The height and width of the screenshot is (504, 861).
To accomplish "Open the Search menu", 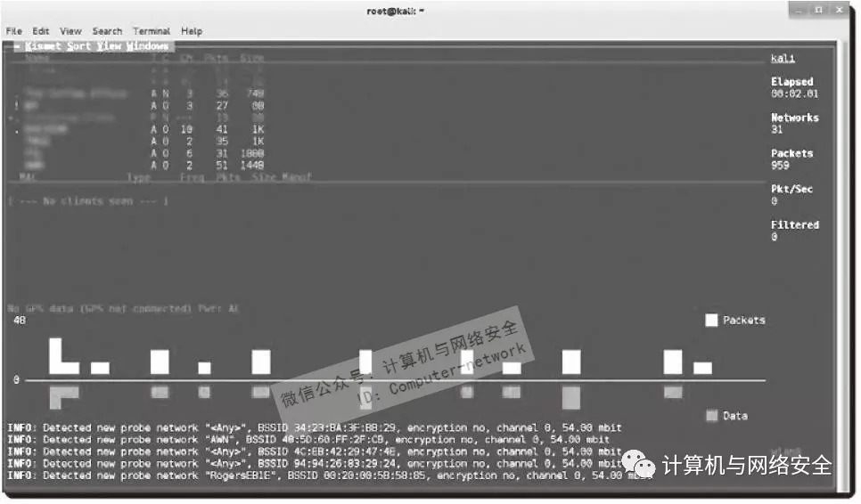I will tap(107, 31).
